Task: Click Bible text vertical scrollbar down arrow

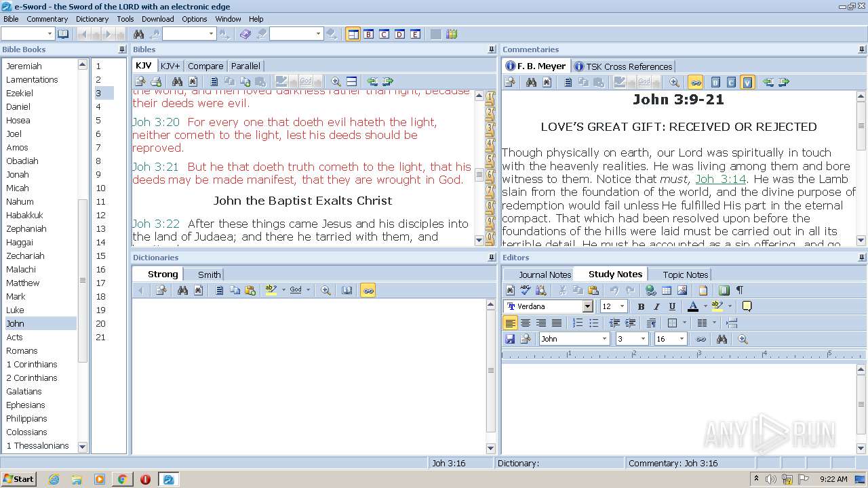Action: tap(479, 240)
